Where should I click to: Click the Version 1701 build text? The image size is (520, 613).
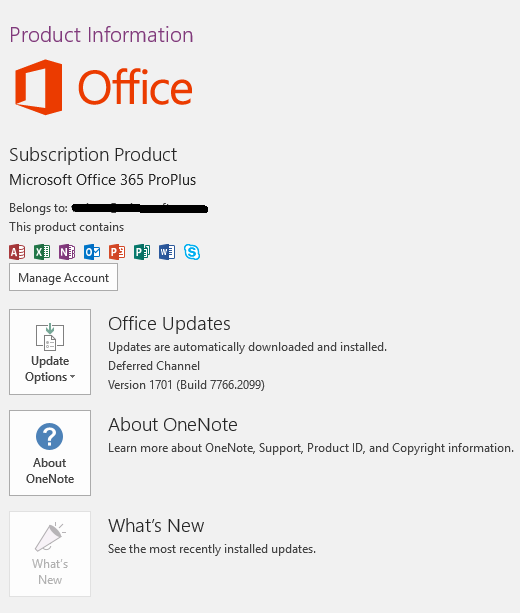(186, 385)
